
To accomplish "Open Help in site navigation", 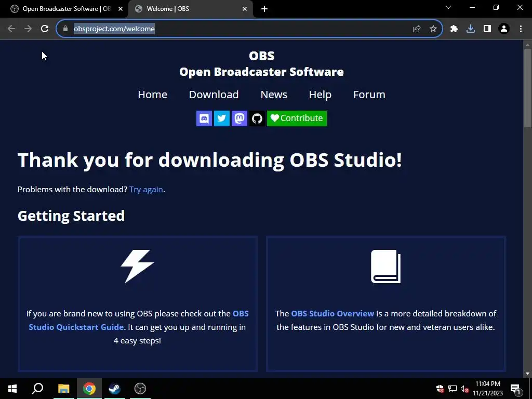I will (x=320, y=95).
